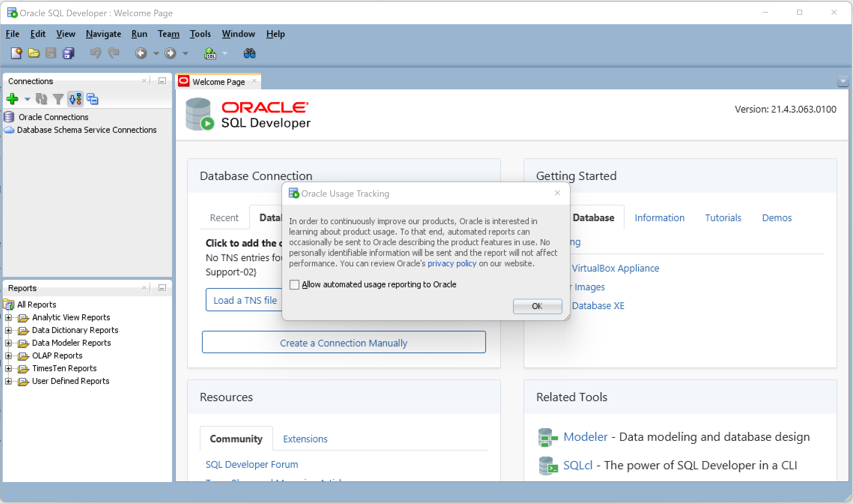853x504 pixels.
Task: Expand TimesTen Reports node
Action: (8, 368)
